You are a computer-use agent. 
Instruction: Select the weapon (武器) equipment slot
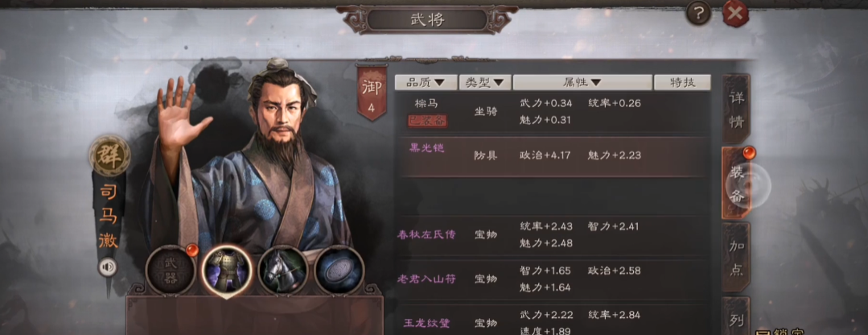tap(171, 271)
